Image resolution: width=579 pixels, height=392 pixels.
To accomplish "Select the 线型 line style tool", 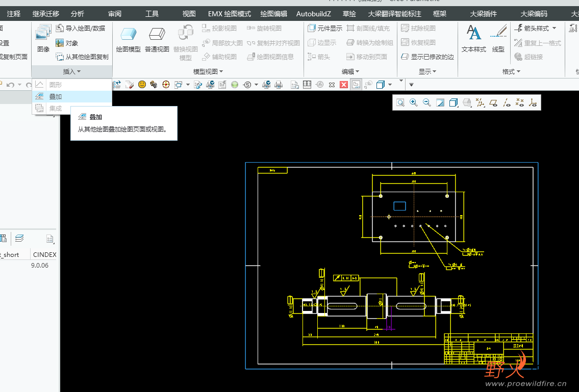I will 498,34.
